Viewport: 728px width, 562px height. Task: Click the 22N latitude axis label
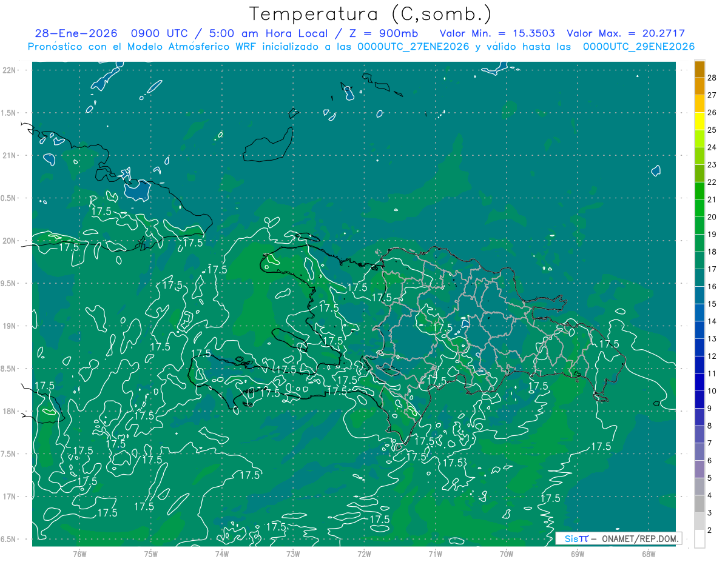[10, 70]
